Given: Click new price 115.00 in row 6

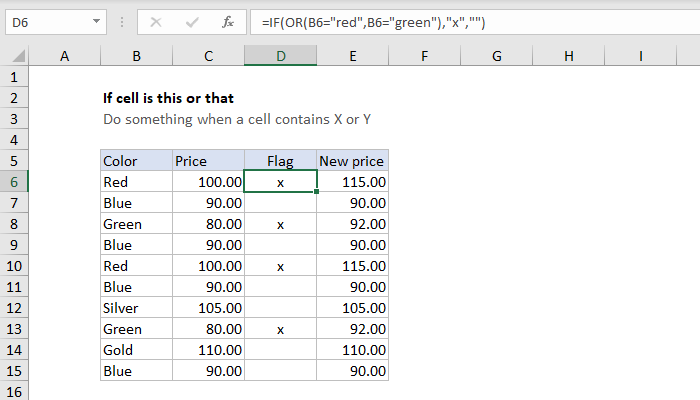Looking at the screenshot, I should tap(353, 182).
